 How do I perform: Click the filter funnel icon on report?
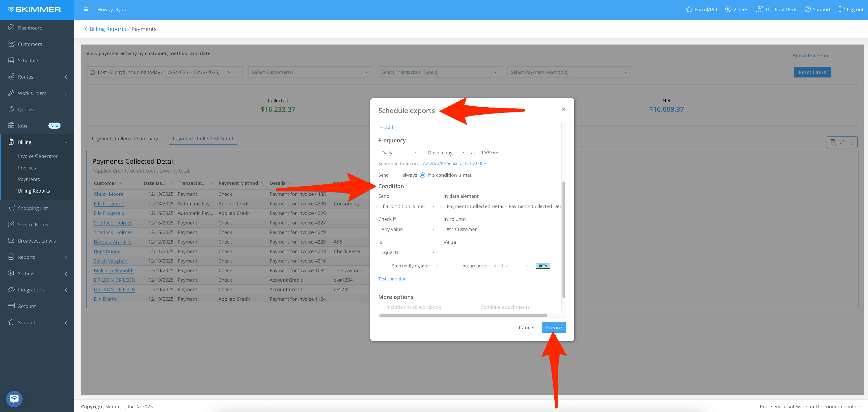(x=833, y=142)
